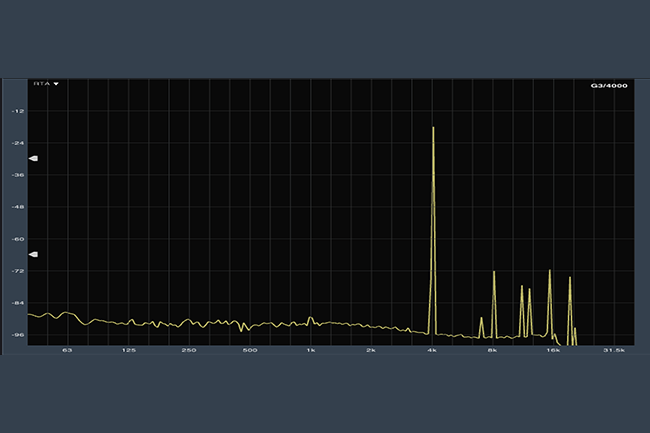Click the rightmost peak near 20k
Image resolution: width=650 pixels, height=433 pixels.
(x=570, y=280)
